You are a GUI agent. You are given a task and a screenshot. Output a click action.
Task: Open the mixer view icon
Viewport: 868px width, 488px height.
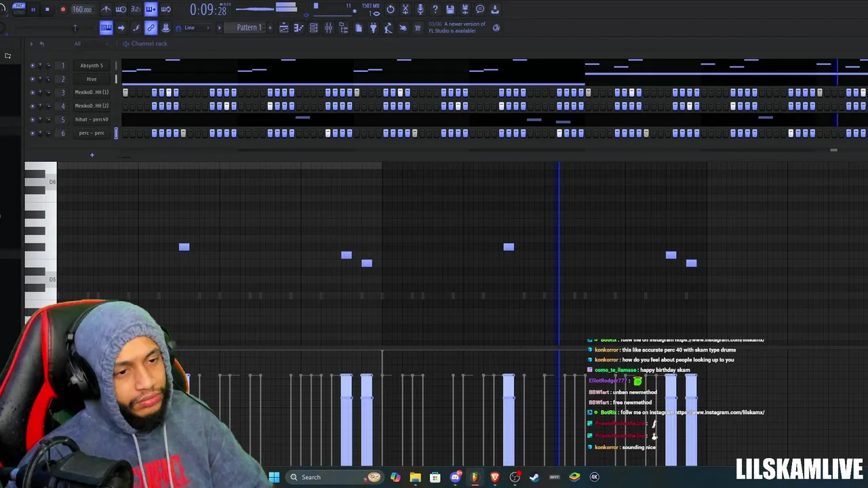coord(329,28)
